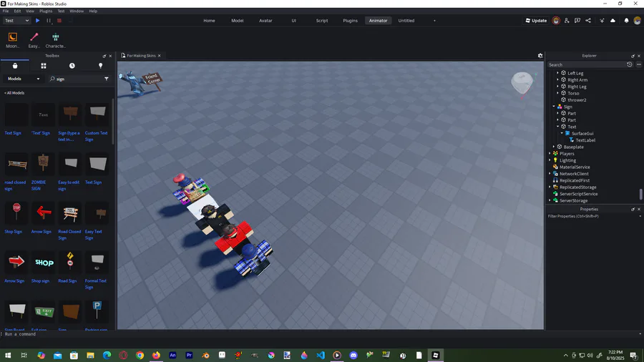Image resolution: width=644 pixels, height=362 pixels.
Task: Open the Formal Text Sign link
Action: pos(96,284)
